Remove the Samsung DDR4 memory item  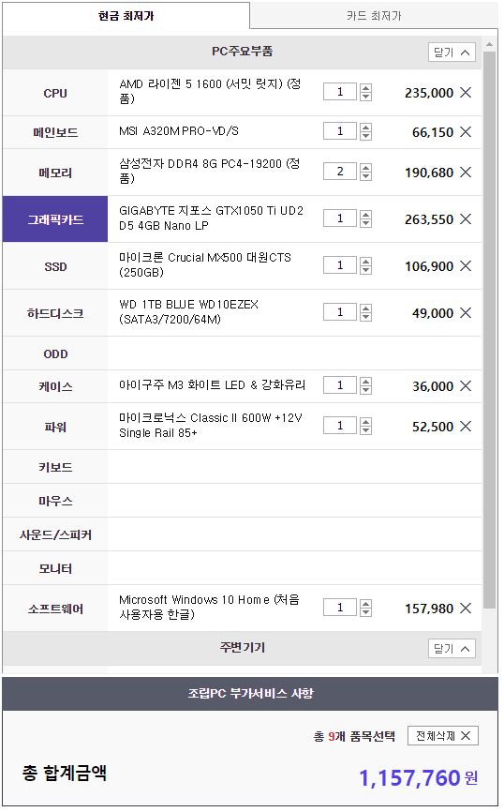pyautogui.click(x=467, y=172)
